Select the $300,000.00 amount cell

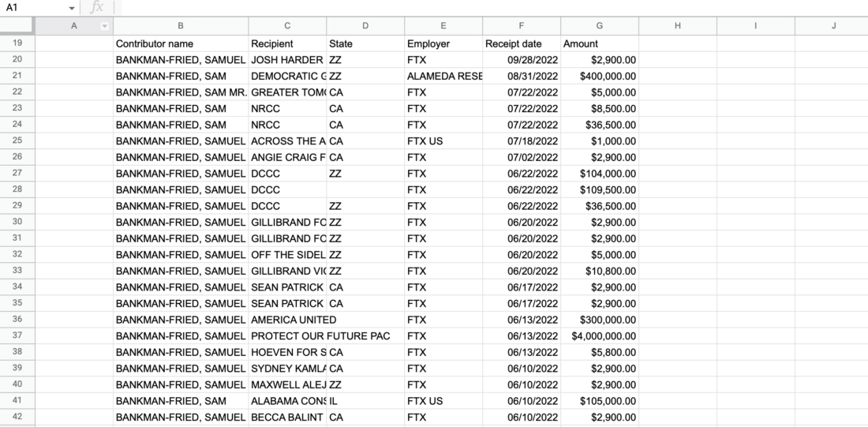click(x=600, y=320)
